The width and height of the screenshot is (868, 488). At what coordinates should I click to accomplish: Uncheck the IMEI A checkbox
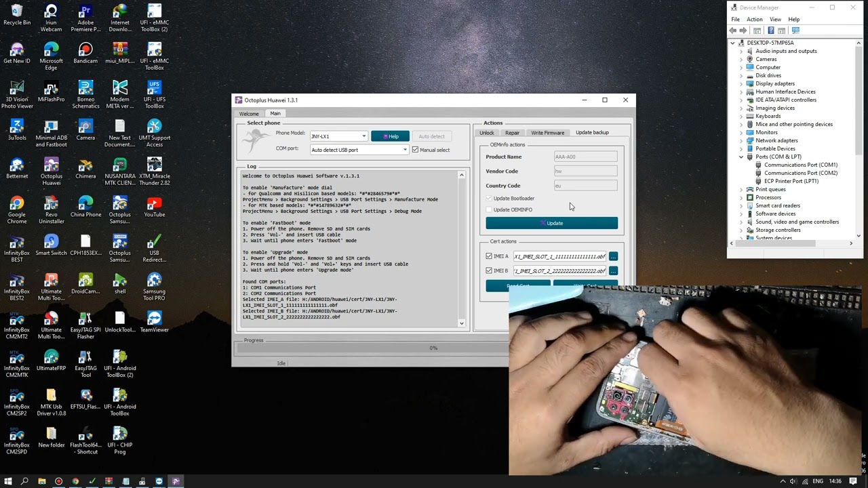pyautogui.click(x=489, y=256)
